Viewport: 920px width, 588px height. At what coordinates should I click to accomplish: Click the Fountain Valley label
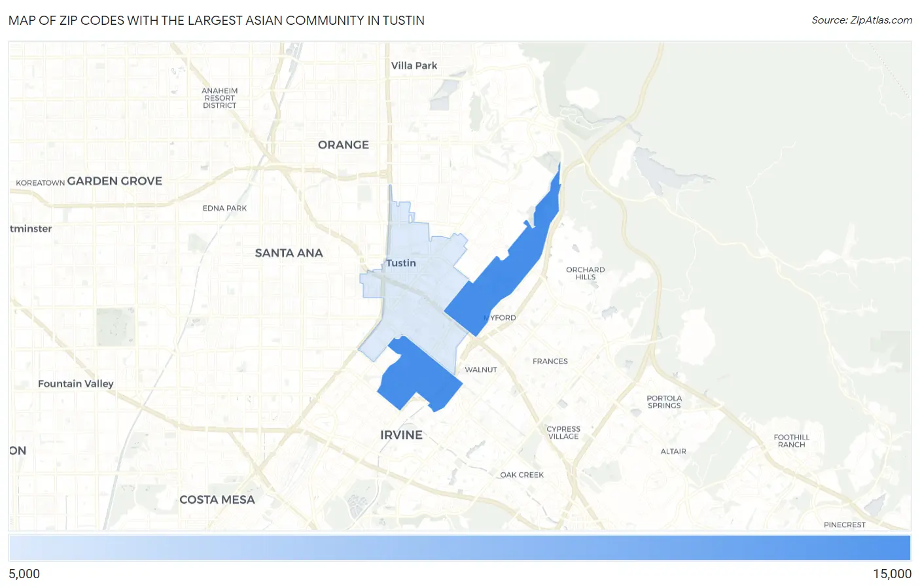(76, 384)
